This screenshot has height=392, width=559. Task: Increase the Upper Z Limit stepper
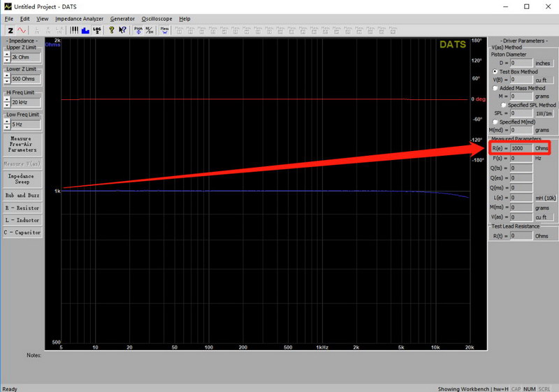click(6, 55)
